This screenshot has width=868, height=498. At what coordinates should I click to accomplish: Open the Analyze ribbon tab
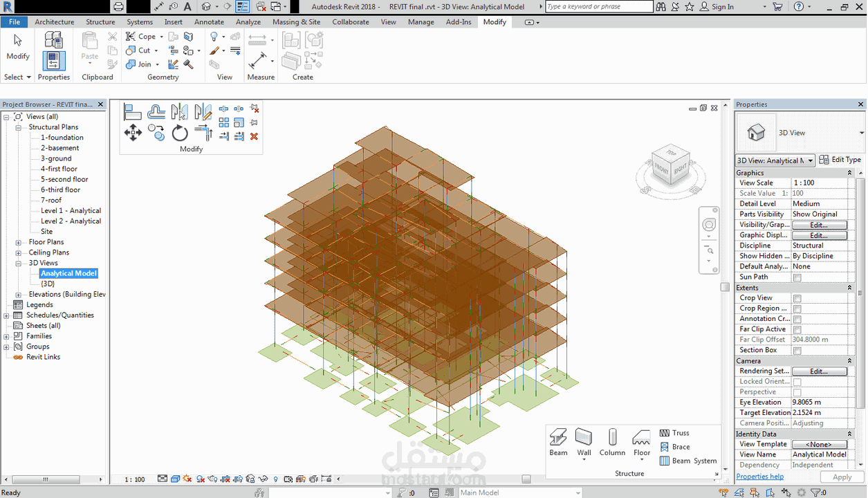coord(248,21)
